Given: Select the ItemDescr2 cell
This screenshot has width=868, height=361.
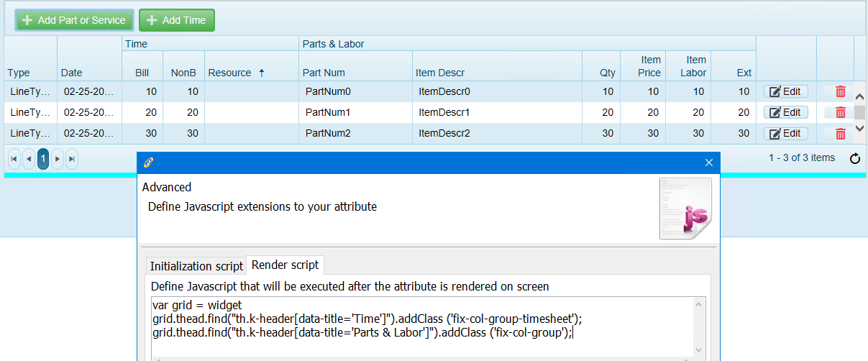Looking at the screenshot, I should coord(497,133).
